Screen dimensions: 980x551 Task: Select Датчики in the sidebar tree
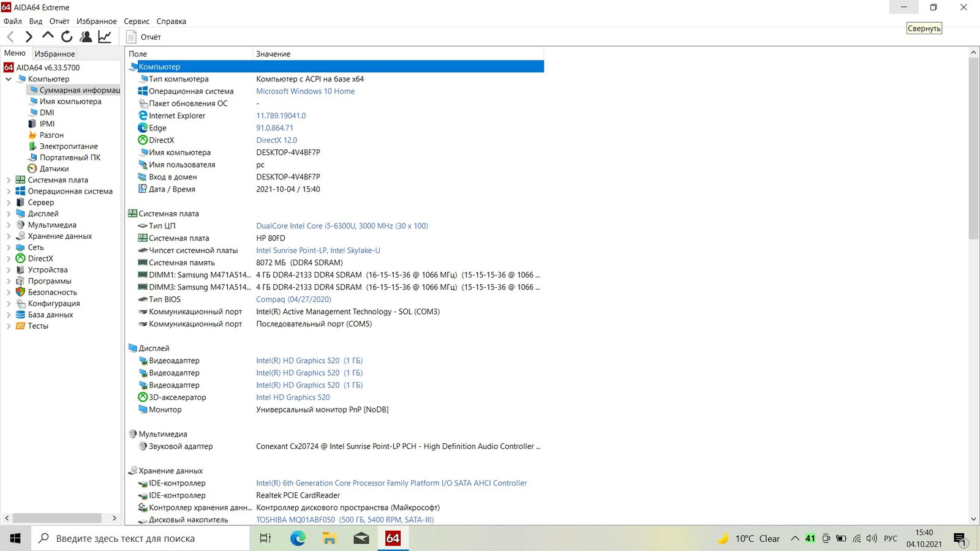(54, 169)
